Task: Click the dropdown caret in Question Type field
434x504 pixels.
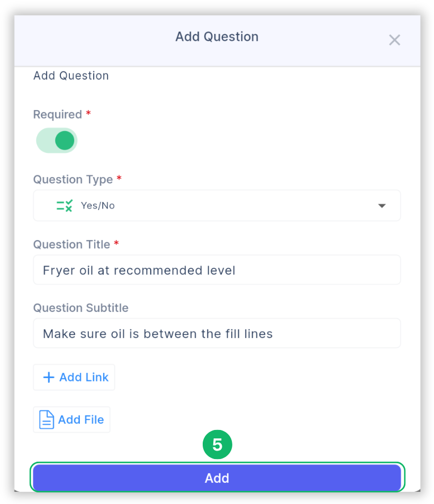Action: 382,206
